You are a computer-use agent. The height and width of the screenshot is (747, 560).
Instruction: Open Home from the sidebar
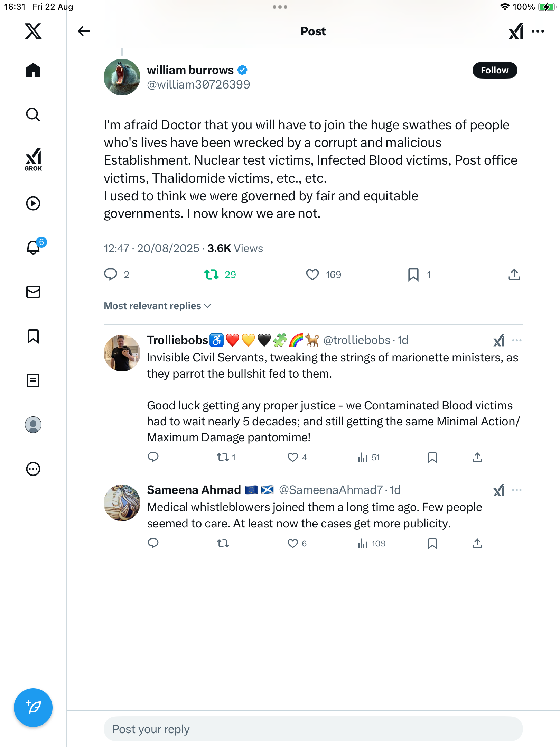tap(33, 71)
